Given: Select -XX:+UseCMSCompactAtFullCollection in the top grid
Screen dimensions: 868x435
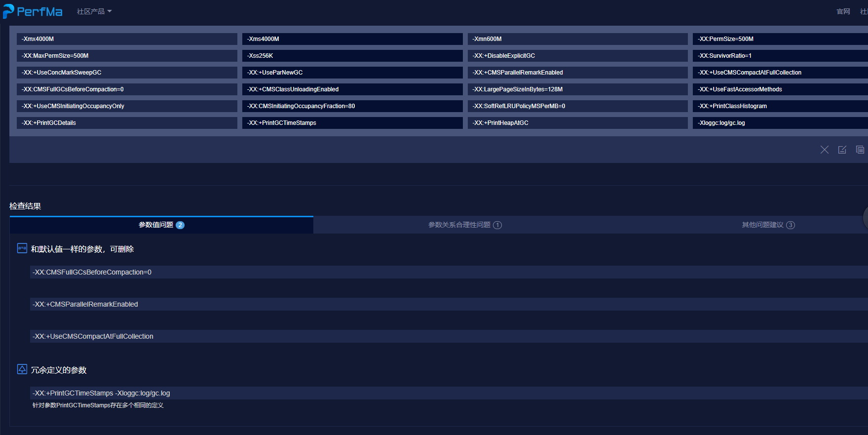Looking at the screenshot, I should point(781,73).
